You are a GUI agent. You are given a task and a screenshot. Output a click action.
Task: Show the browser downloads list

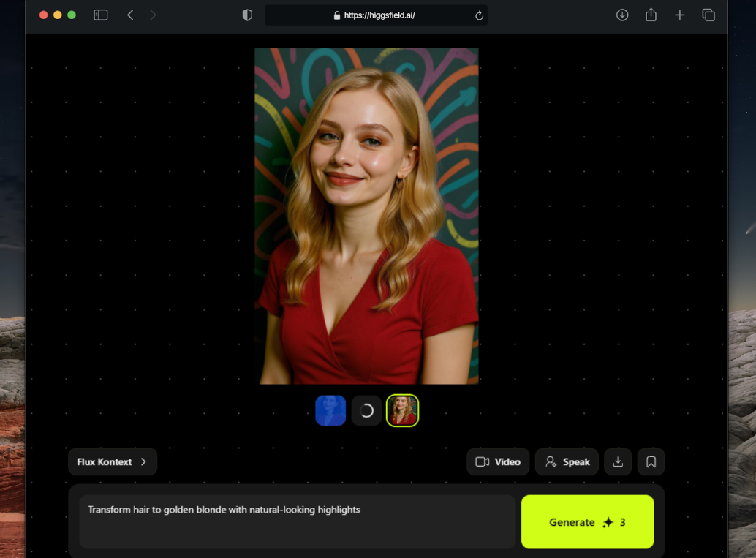click(622, 15)
